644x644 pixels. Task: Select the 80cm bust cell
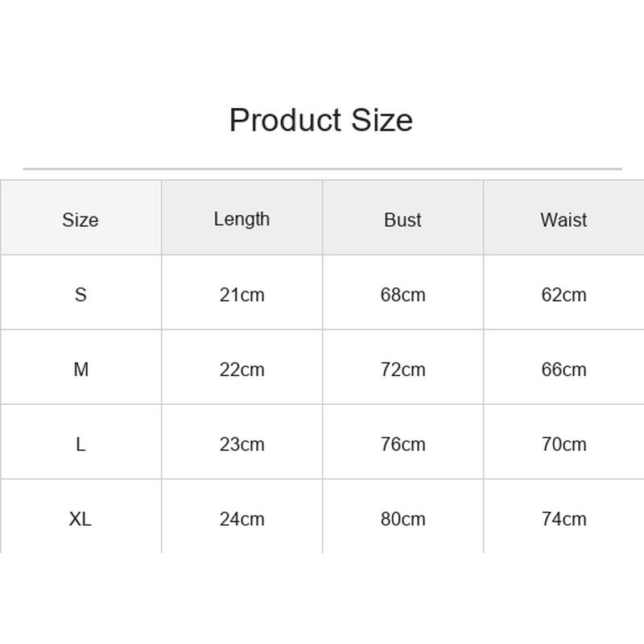403,518
